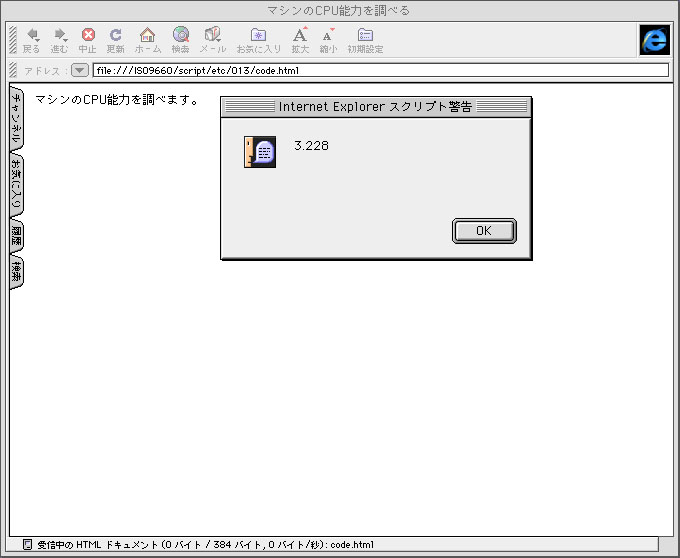680x558 pixels.
Task: Click the Internet Explorer スクリプト警告 title bar
Action: (x=376, y=107)
